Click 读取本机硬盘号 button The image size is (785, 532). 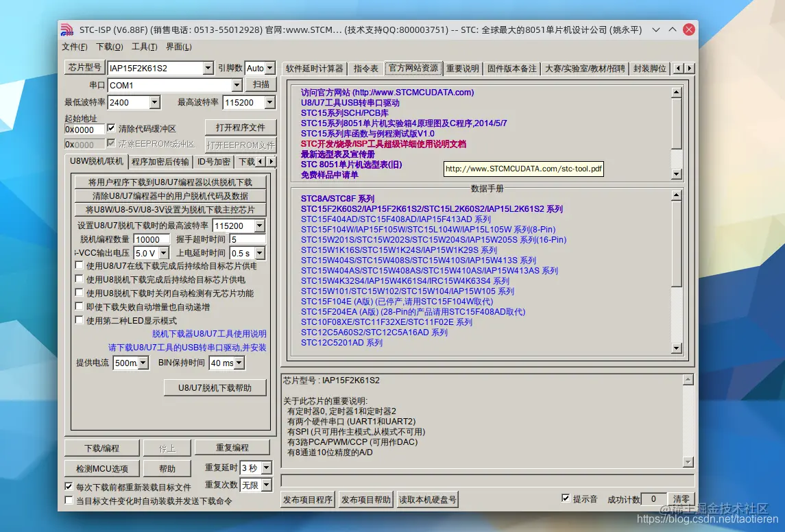point(427,500)
